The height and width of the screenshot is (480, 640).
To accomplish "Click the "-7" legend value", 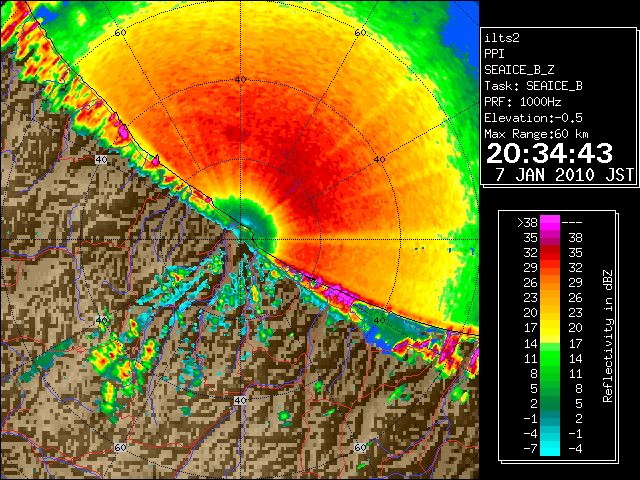I will [x=530, y=449].
